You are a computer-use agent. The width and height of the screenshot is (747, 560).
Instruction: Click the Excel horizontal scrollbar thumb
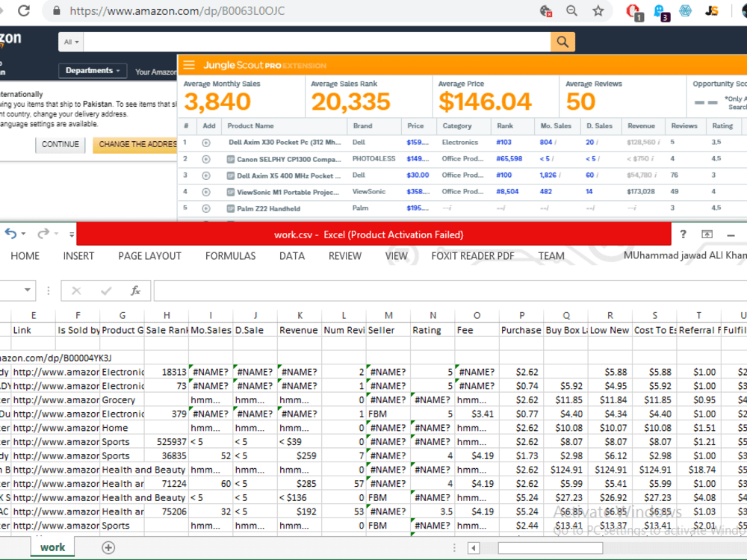point(551,548)
